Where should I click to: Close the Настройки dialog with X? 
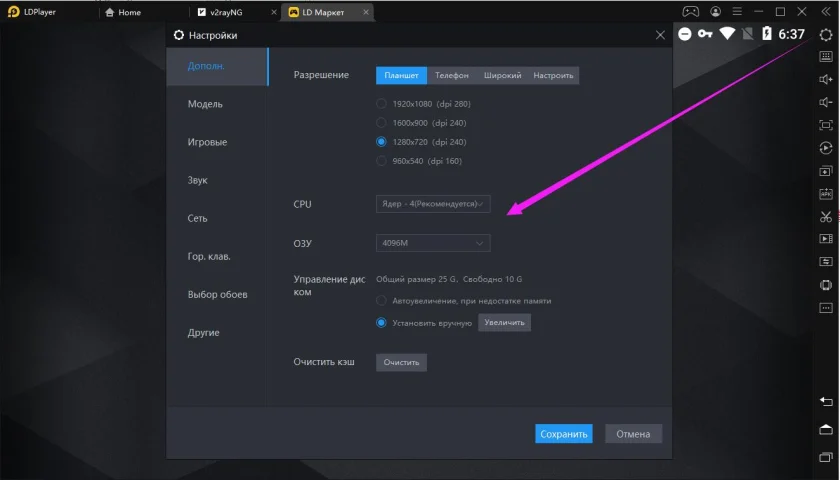click(x=660, y=35)
